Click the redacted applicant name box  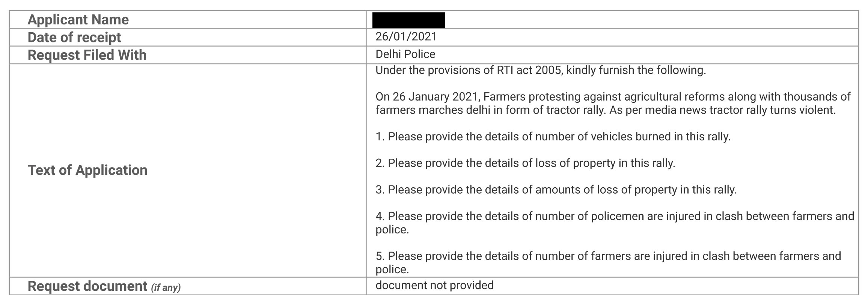click(x=408, y=20)
